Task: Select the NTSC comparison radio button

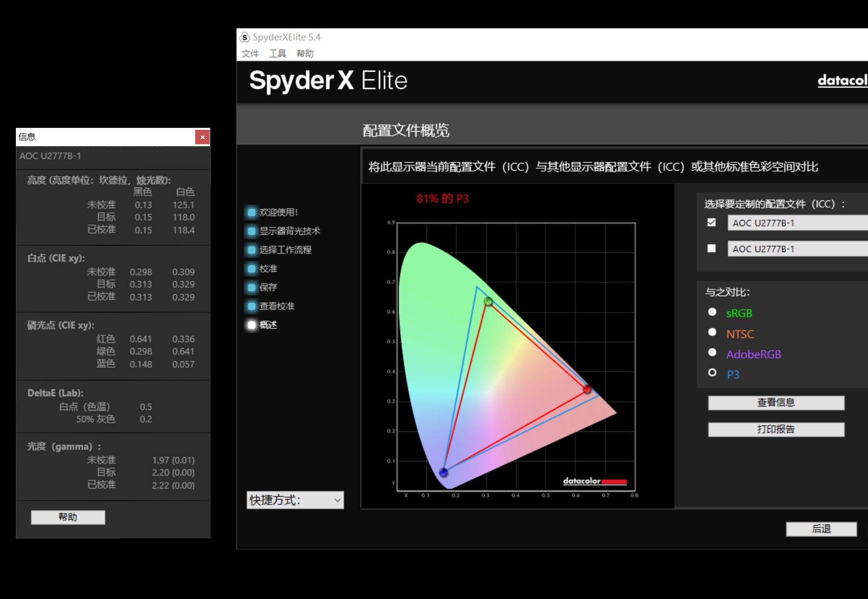Action: click(x=712, y=332)
